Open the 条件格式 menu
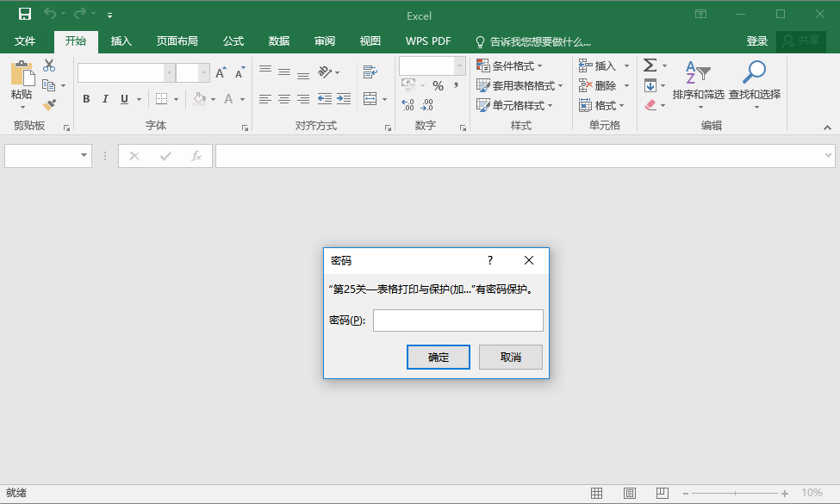This screenshot has width=840, height=504. click(509, 65)
